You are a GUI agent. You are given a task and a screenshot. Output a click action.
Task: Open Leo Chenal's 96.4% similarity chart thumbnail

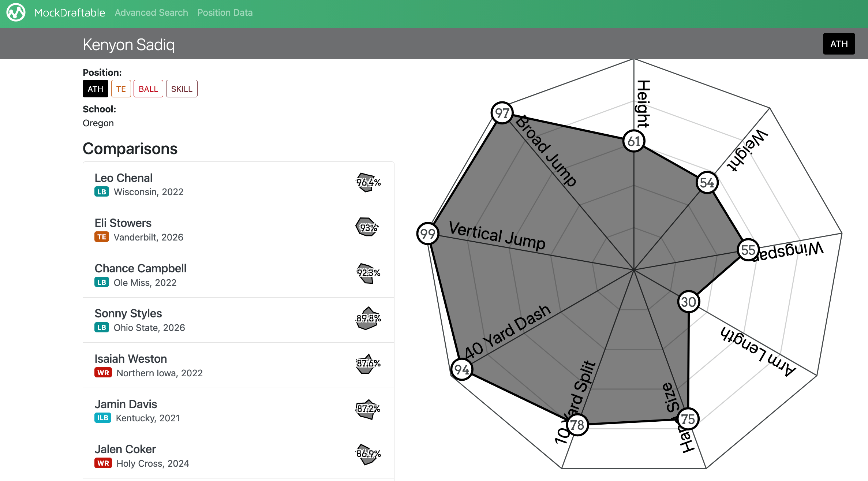pos(368,182)
